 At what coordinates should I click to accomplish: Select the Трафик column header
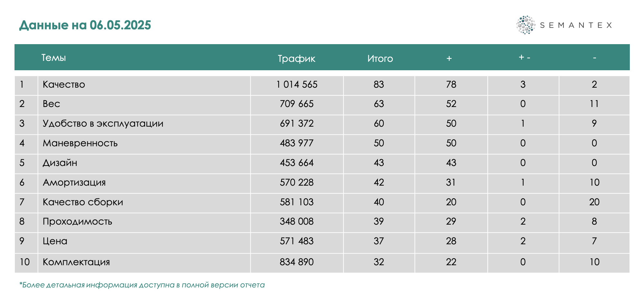click(296, 59)
